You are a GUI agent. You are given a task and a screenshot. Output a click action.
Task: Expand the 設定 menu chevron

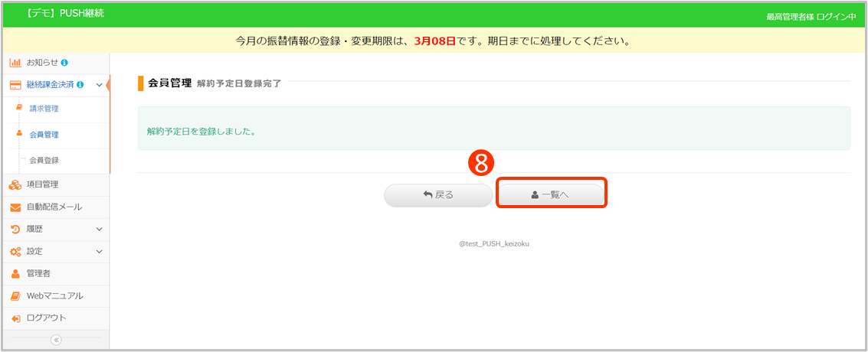[99, 251]
